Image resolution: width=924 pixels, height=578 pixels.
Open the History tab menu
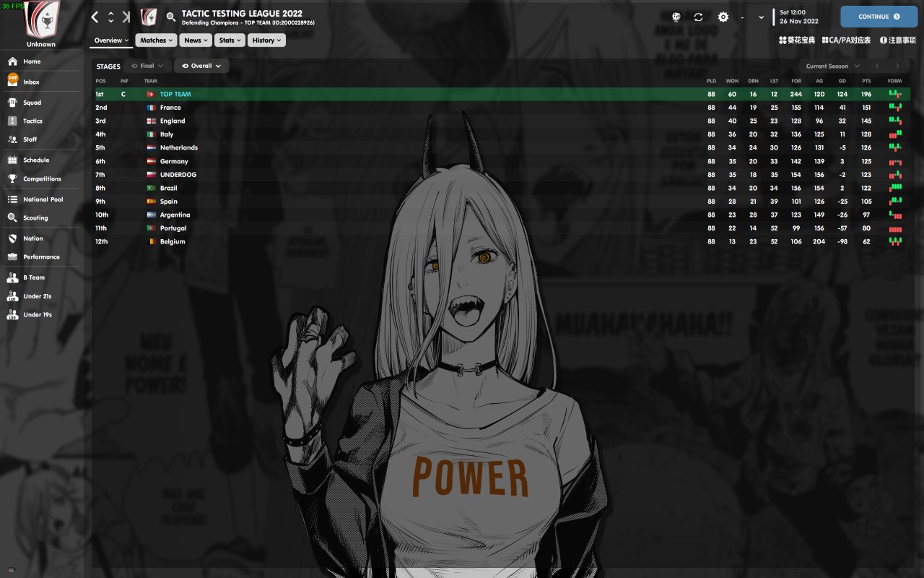(x=267, y=40)
